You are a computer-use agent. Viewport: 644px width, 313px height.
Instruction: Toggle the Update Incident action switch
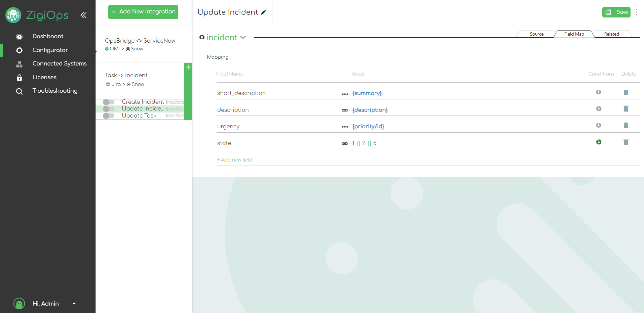[x=109, y=109]
